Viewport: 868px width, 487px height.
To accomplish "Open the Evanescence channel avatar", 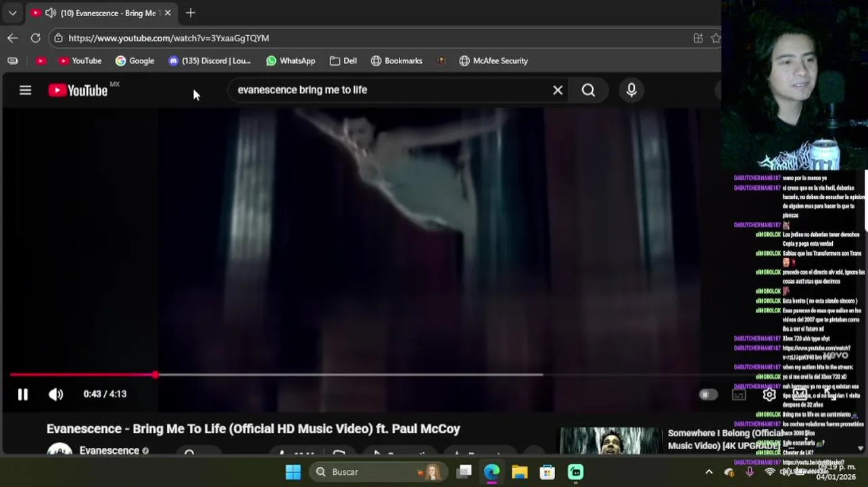I will click(59, 450).
